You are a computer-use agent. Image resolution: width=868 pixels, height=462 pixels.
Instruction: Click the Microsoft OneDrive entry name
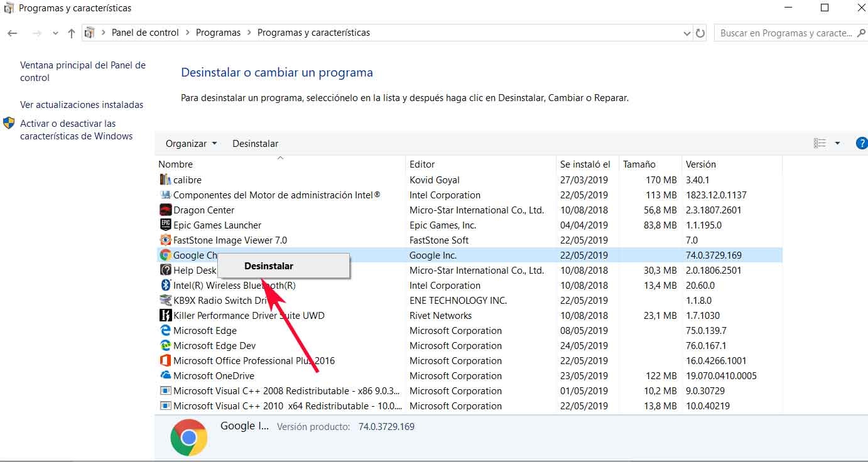(x=214, y=376)
